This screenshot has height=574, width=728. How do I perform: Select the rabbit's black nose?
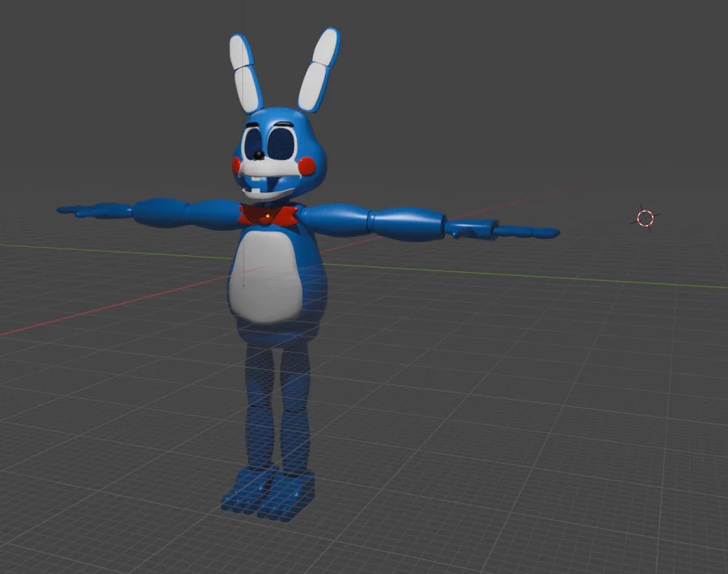[x=258, y=155]
